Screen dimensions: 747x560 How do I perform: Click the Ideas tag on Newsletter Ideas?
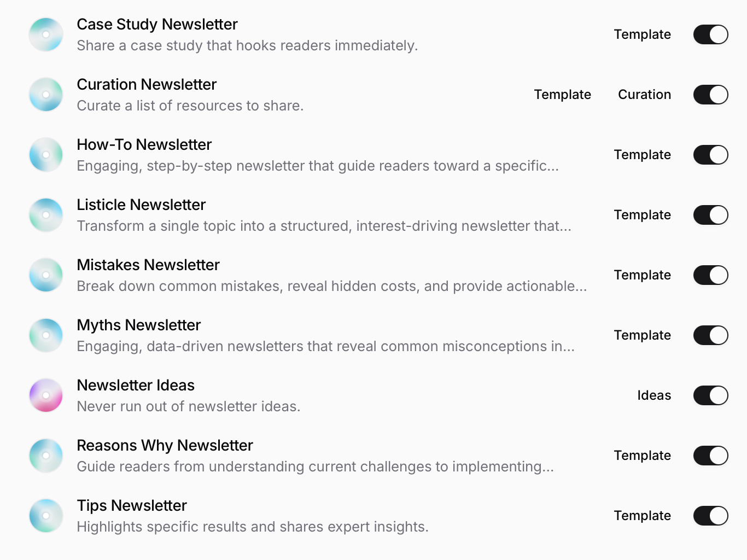click(654, 395)
